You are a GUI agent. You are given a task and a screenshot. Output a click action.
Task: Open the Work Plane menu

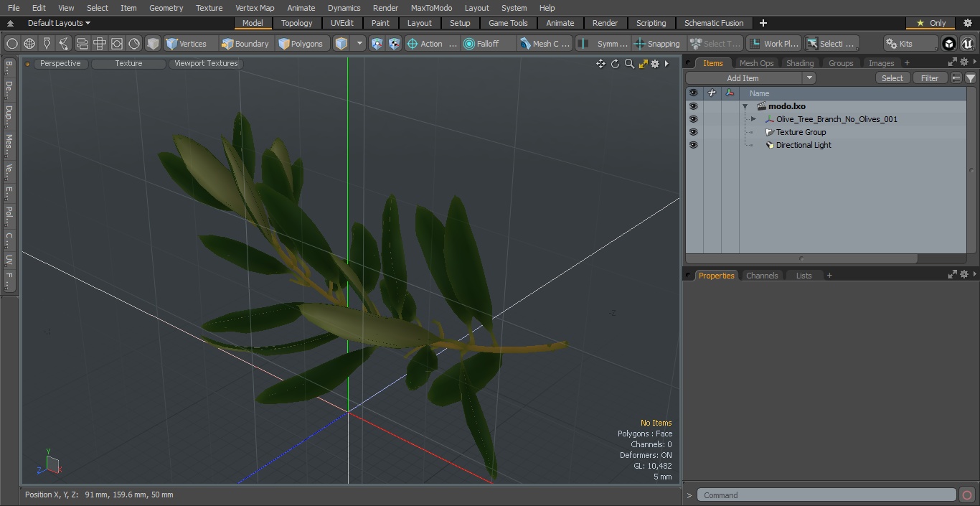coord(773,44)
